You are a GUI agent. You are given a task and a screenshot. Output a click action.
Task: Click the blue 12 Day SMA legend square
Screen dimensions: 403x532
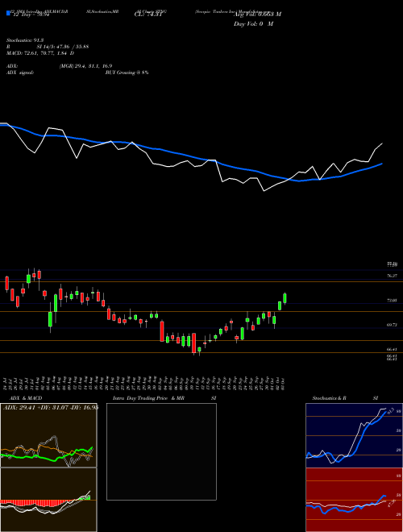tap(8, 13)
